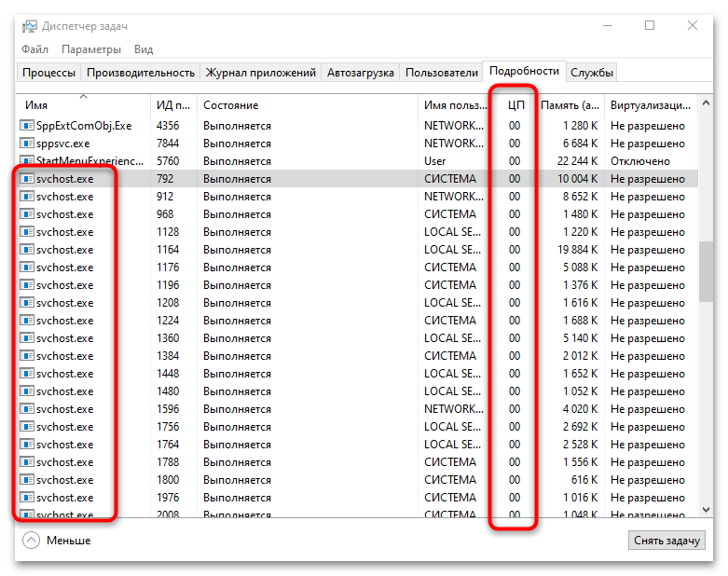The width and height of the screenshot is (728, 576).
Task: Sort by the Имя column header
Action: pyautogui.click(x=83, y=105)
